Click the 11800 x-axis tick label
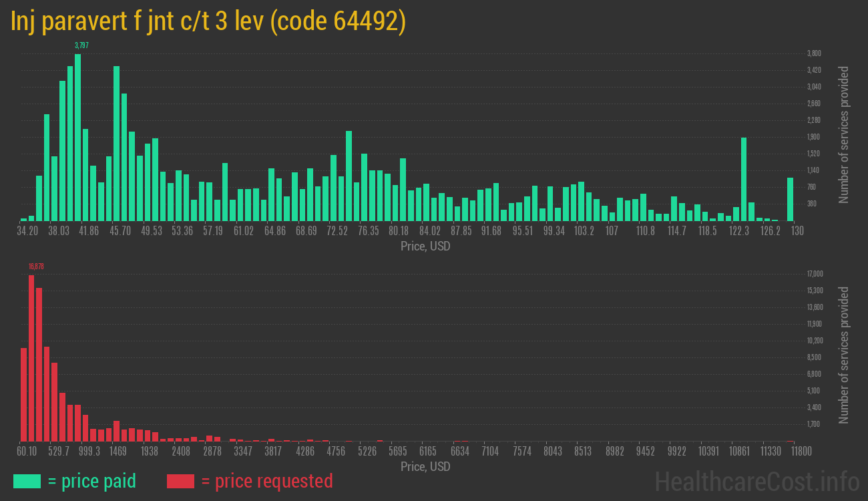This screenshot has width=868, height=501. pyautogui.click(x=791, y=452)
